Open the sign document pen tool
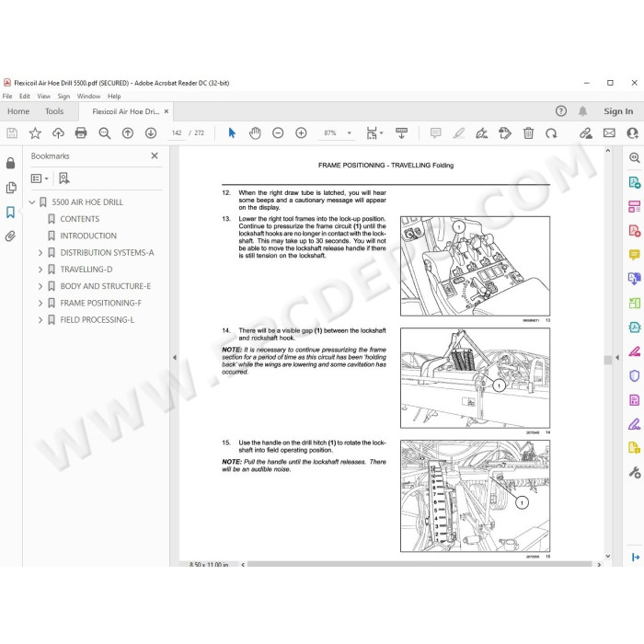644x644 pixels. click(x=481, y=133)
